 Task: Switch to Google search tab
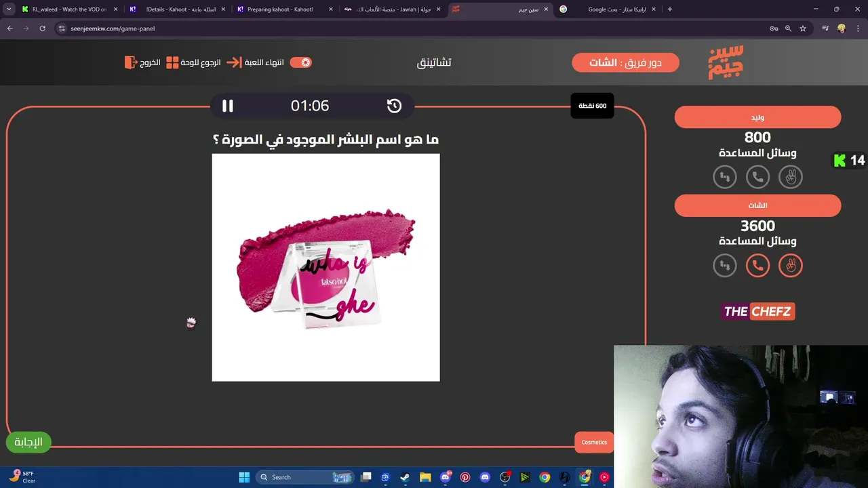pos(608,9)
